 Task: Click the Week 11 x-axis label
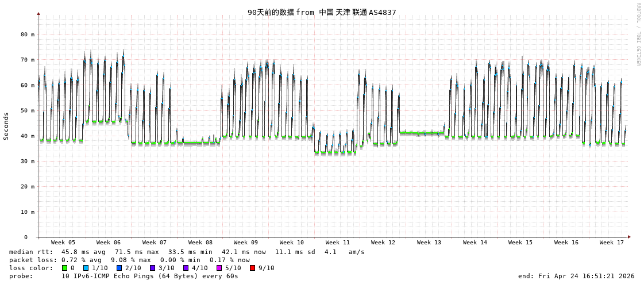337,243
